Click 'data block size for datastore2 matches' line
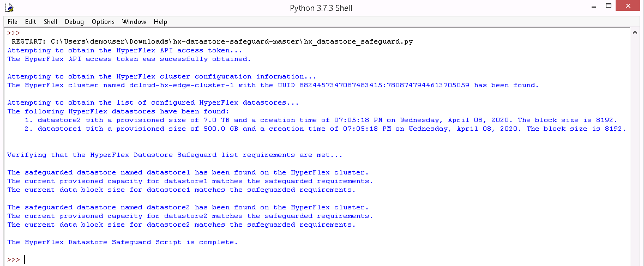The image size is (644, 266). pyautogui.click(x=181, y=225)
